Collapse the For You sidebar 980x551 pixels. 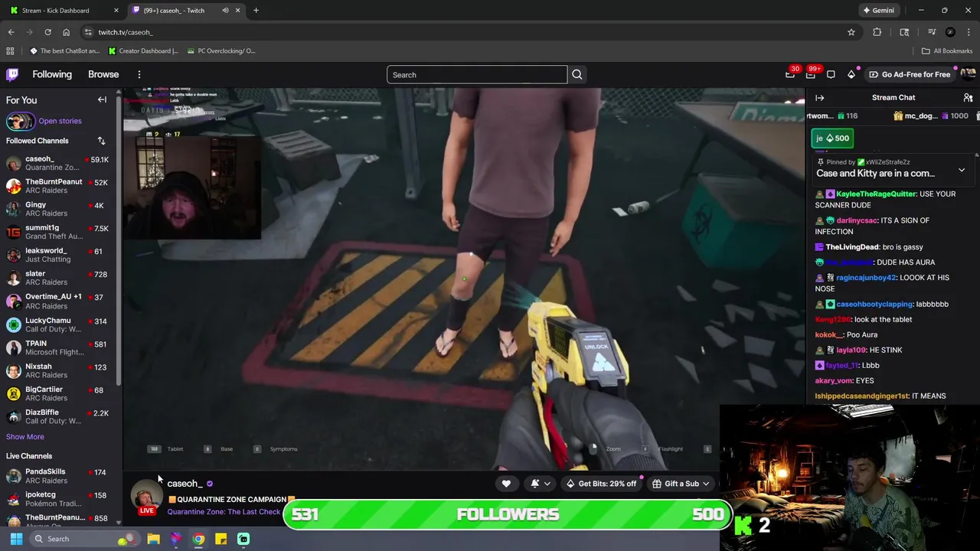tap(102, 99)
